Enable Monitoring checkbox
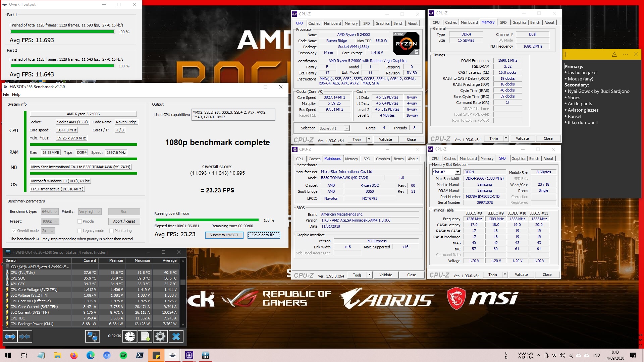The height and width of the screenshot is (362, 644). [111, 231]
